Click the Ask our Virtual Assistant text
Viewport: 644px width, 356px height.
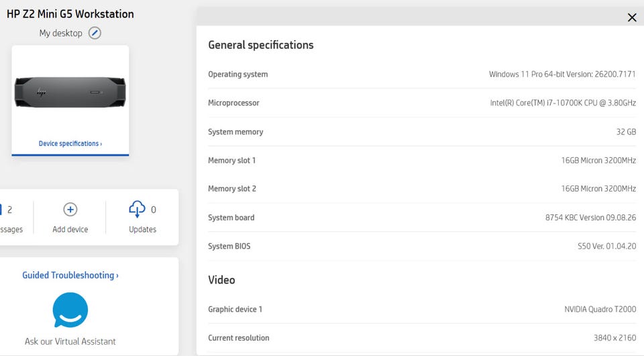tap(70, 341)
